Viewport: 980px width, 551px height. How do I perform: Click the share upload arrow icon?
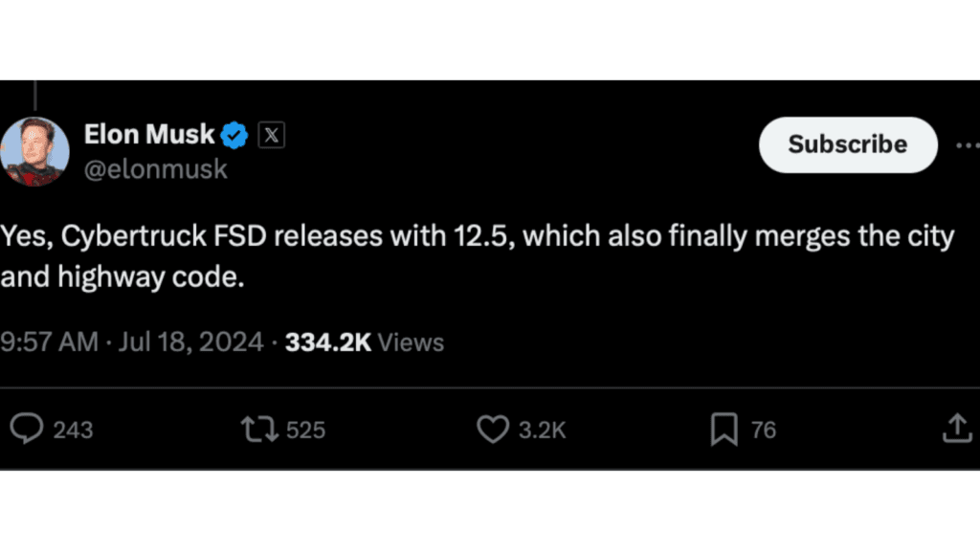(x=956, y=430)
